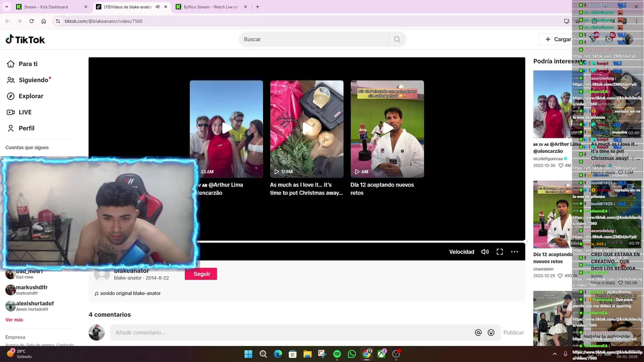View site information icon in address bar
Screen dimensions: 644x362
[58, 21]
